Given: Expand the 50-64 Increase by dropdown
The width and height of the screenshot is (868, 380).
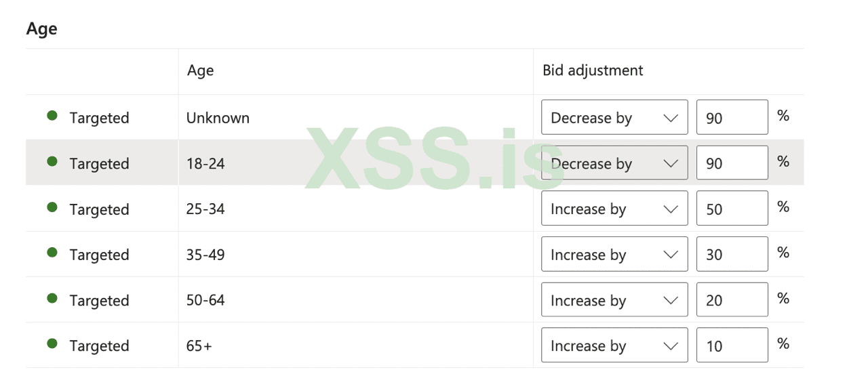Looking at the screenshot, I should pyautogui.click(x=614, y=300).
